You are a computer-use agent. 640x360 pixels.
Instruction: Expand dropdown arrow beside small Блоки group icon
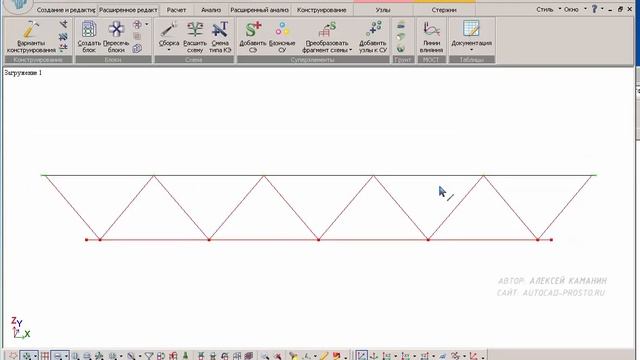point(147,25)
